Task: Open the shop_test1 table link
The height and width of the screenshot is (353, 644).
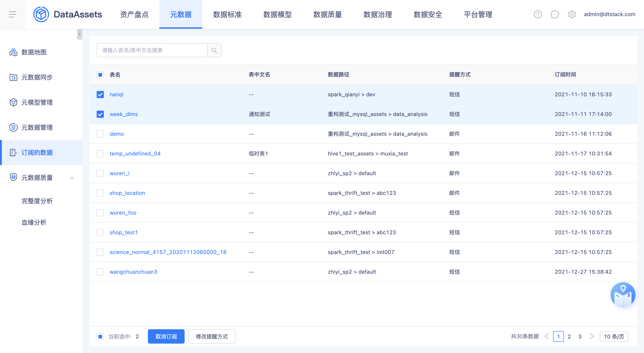Action: [x=124, y=232]
